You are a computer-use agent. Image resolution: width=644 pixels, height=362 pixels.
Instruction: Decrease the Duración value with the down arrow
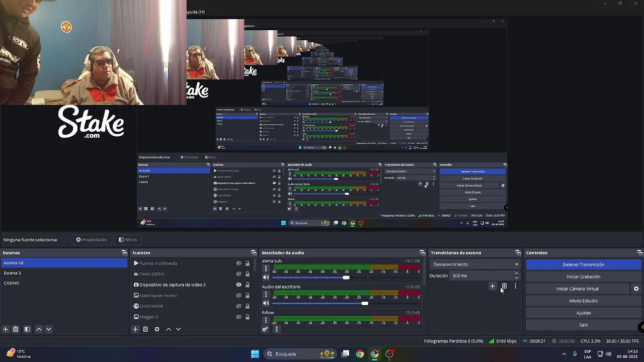click(x=516, y=278)
